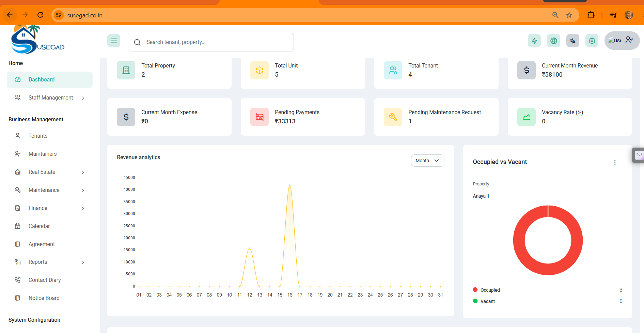644x333 pixels.
Task: Click the Susegad logo
Action: (x=37, y=40)
